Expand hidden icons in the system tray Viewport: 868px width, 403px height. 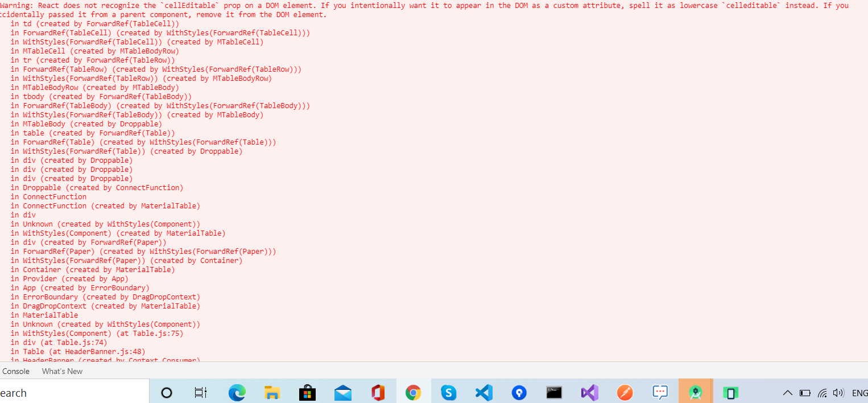tap(788, 393)
